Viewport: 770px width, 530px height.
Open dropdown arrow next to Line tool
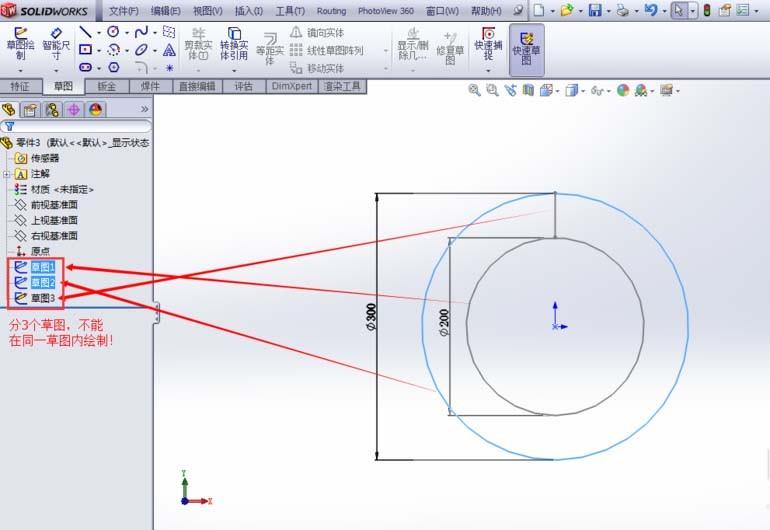tap(99, 33)
